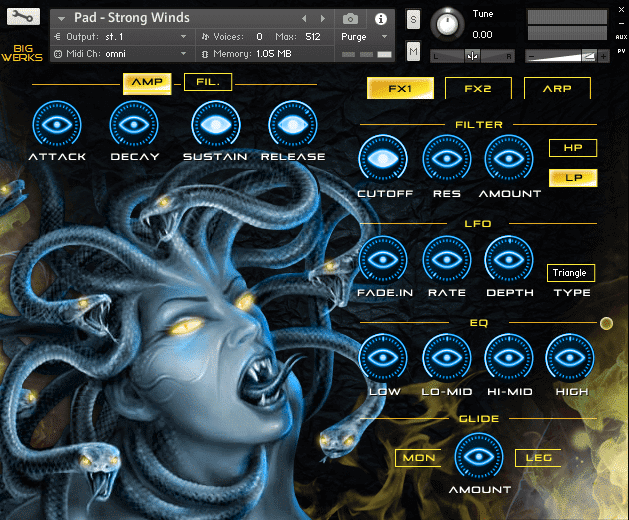Click the filter Cutoff knob

click(x=383, y=158)
